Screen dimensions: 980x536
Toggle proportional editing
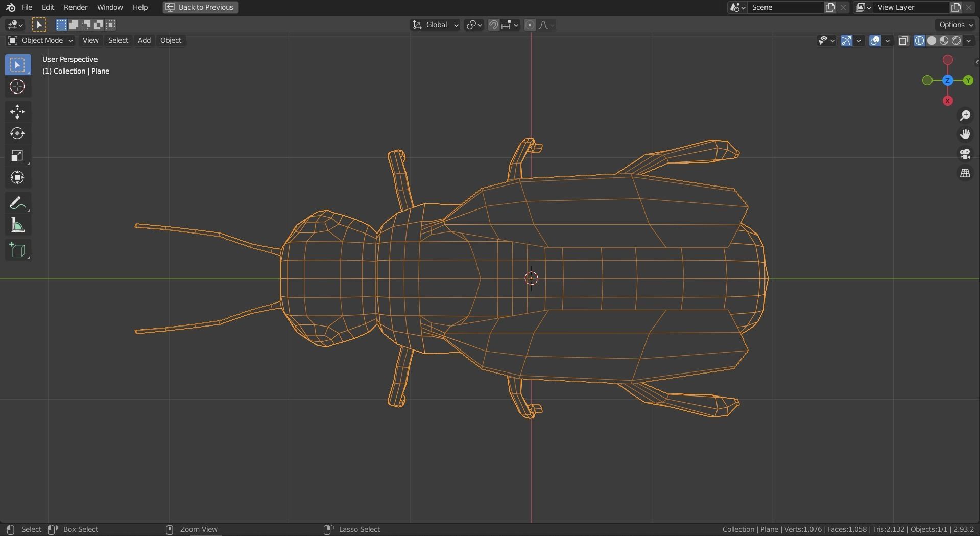[x=530, y=25]
